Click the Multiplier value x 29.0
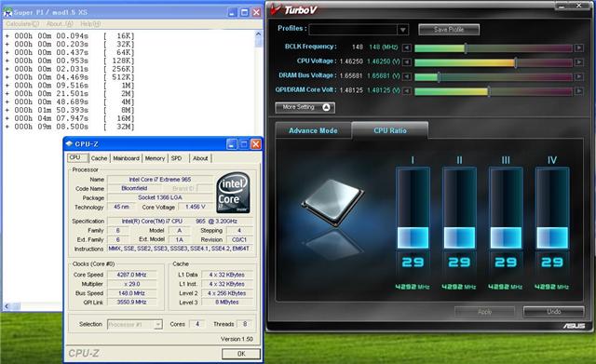The image size is (596, 364). coord(131,284)
